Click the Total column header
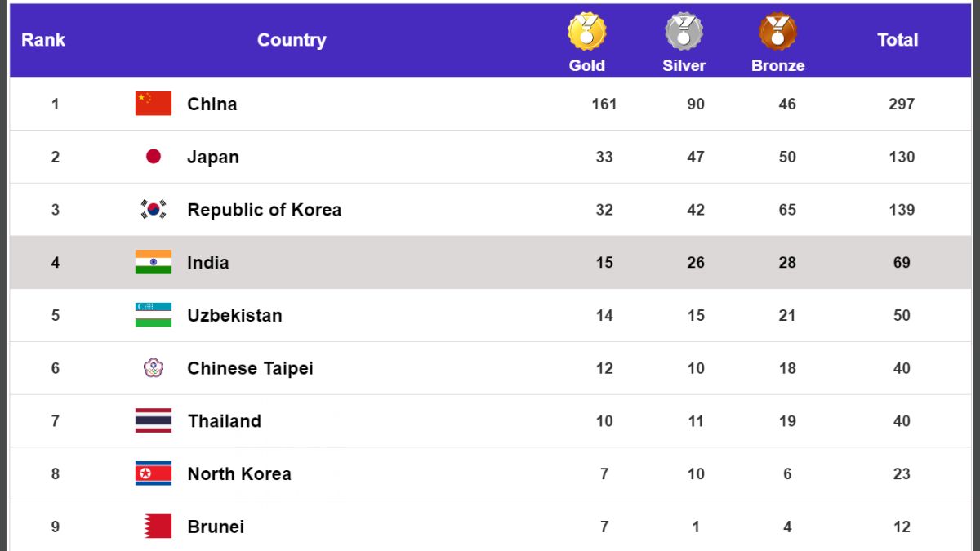The image size is (980, 551). 898,40
